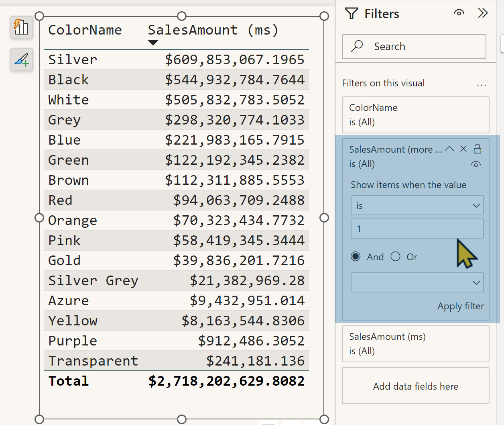This screenshot has height=425, width=504.
Task: Click the right-middle resize handle of the table
Action: [324, 218]
